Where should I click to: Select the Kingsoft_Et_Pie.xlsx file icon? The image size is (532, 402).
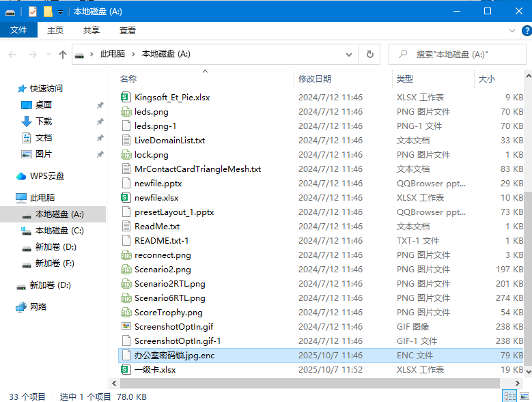pos(126,98)
